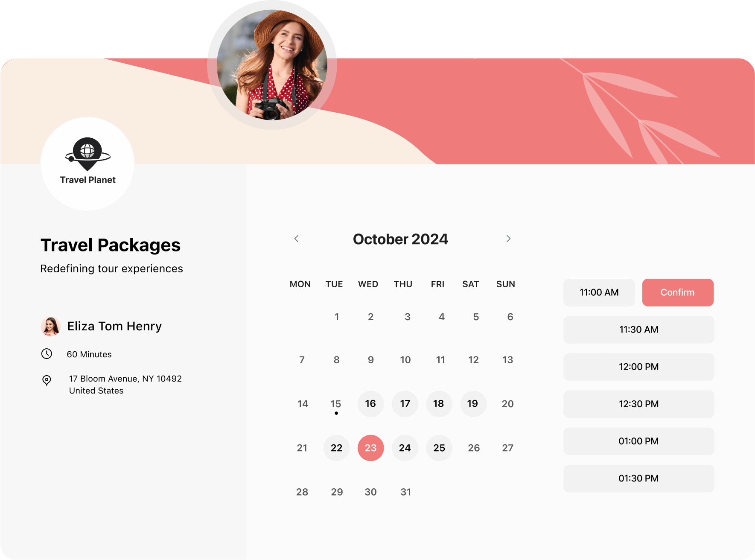755x560 pixels.
Task: Click the large profile photo of woman
Action: (x=272, y=65)
